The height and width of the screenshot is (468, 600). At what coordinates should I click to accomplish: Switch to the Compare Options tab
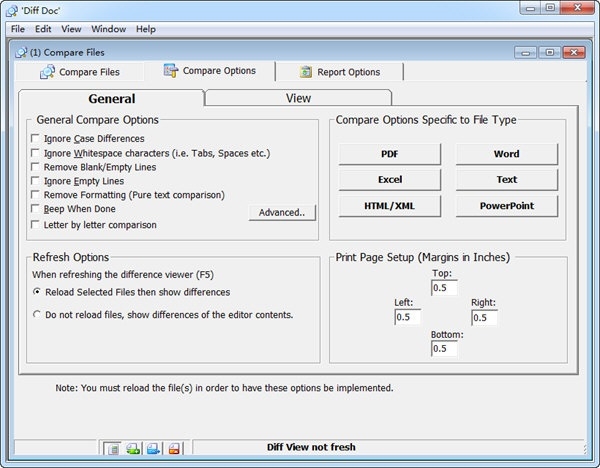(210, 71)
